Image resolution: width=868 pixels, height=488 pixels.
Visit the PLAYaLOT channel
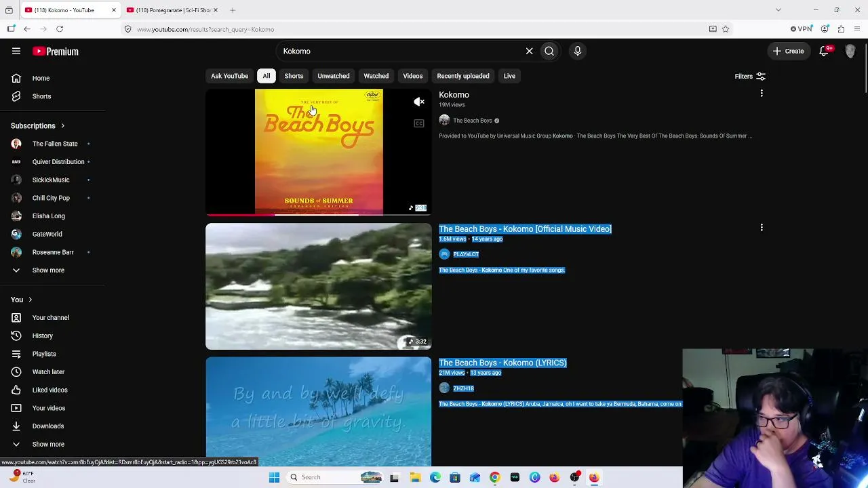click(466, 254)
